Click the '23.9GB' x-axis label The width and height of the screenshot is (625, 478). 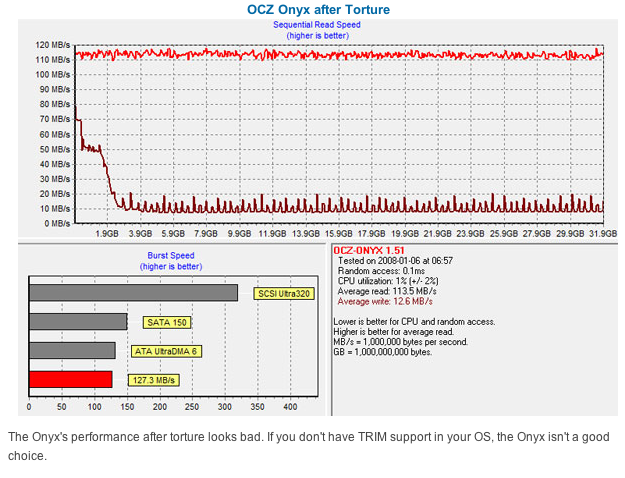(x=471, y=233)
